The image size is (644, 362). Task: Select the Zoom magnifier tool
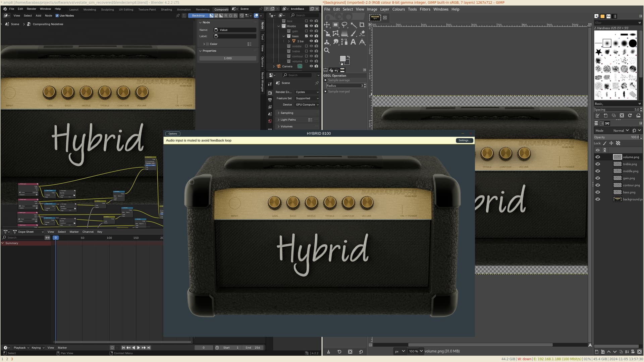coord(327,51)
